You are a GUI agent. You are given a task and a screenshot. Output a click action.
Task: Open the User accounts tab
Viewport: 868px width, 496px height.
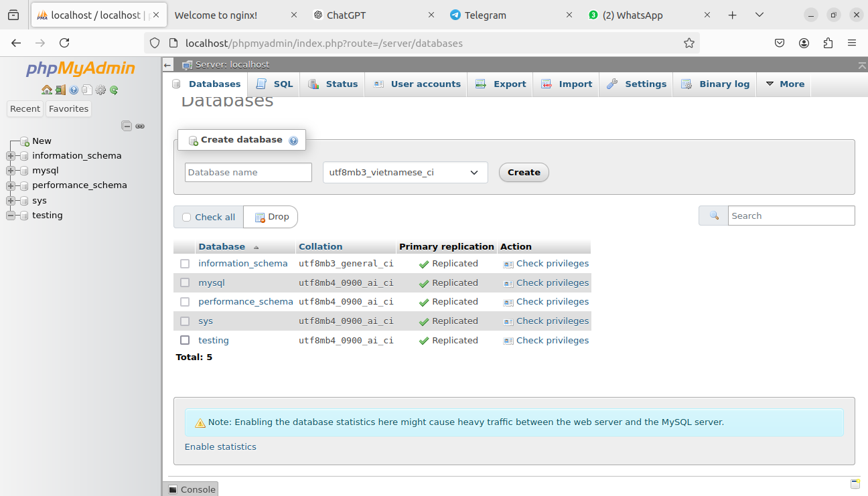[417, 84]
